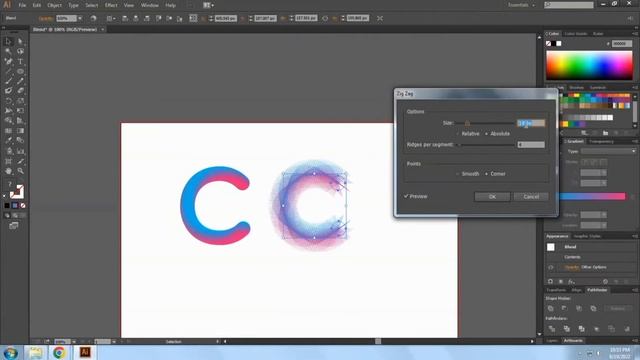
Task: Select the Line Segment tool
Action: point(8,71)
